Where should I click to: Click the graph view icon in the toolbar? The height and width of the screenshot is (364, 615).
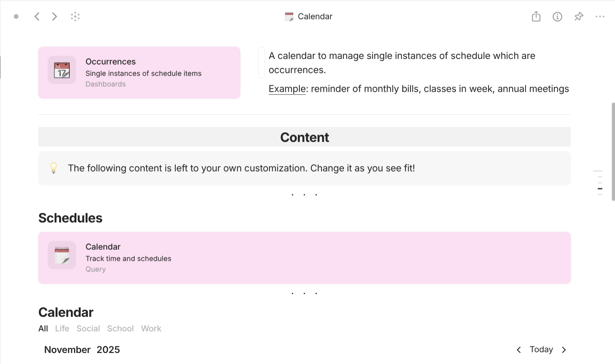pyautogui.click(x=75, y=17)
